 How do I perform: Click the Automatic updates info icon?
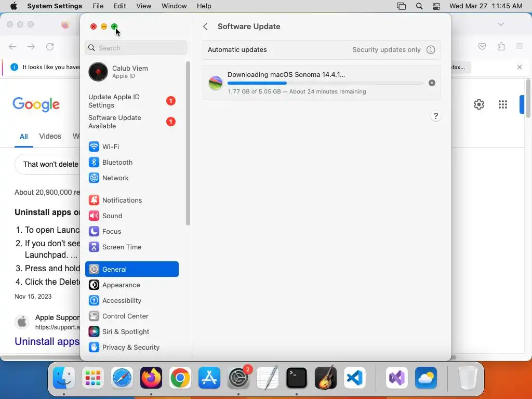click(431, 50)
